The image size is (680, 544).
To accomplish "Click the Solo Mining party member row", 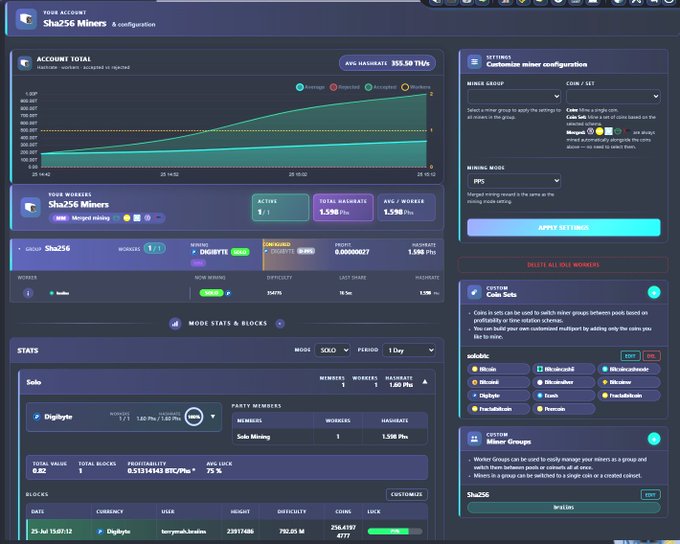I will point(330,437).
